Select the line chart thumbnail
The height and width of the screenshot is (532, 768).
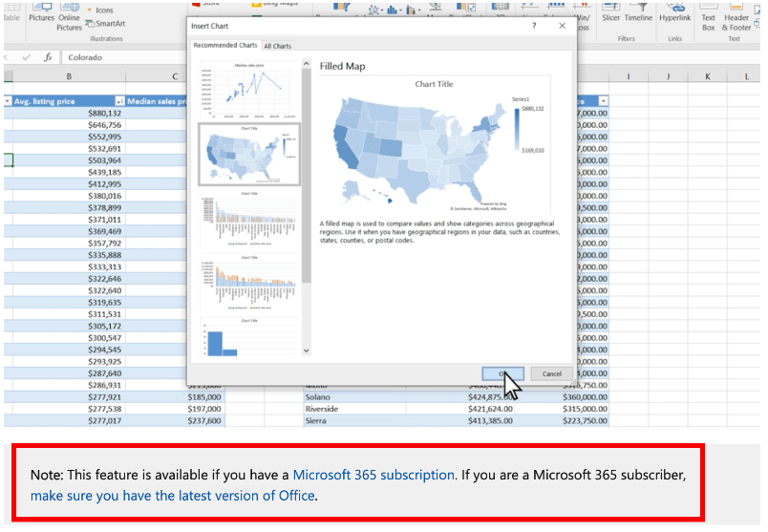tap(249, 91)
